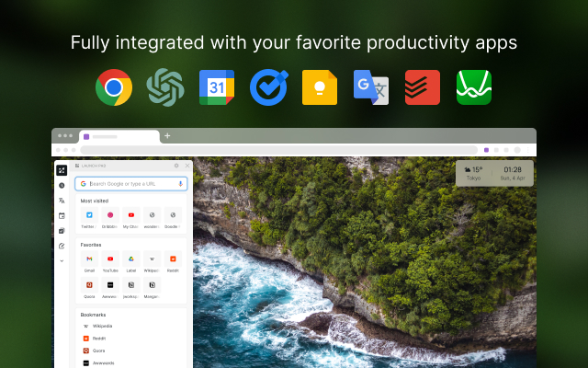Click the Bookmarks heading

[93, 315]
